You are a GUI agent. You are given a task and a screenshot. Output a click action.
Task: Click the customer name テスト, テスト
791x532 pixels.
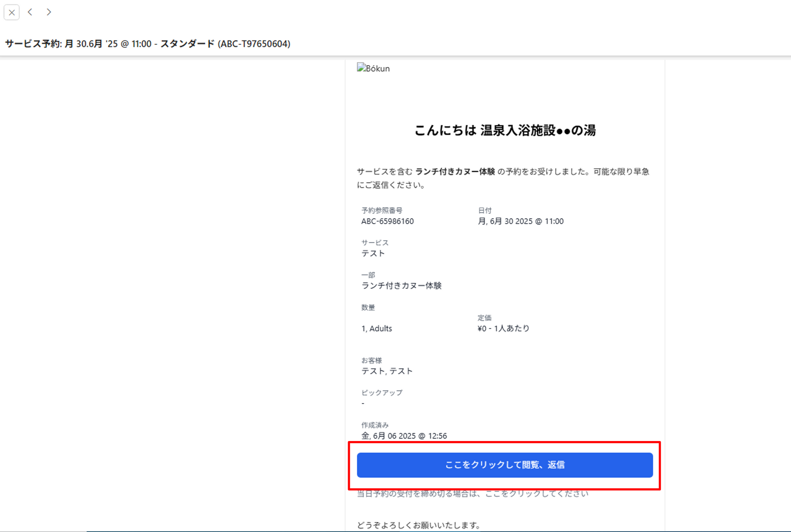click(x=386, y=371)
